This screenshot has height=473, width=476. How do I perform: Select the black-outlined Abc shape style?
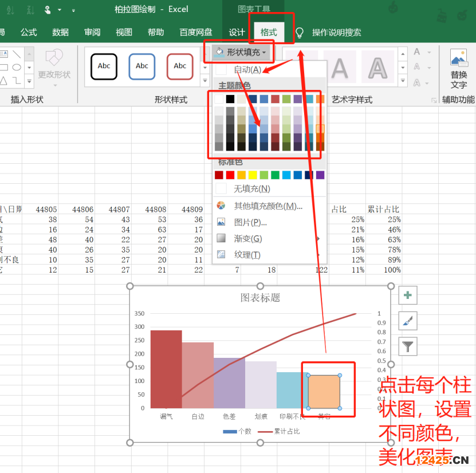point(104,66)
